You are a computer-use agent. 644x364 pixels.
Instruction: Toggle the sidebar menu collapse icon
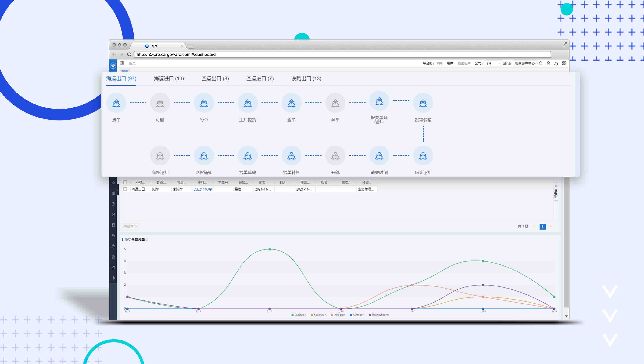[122, 63]
